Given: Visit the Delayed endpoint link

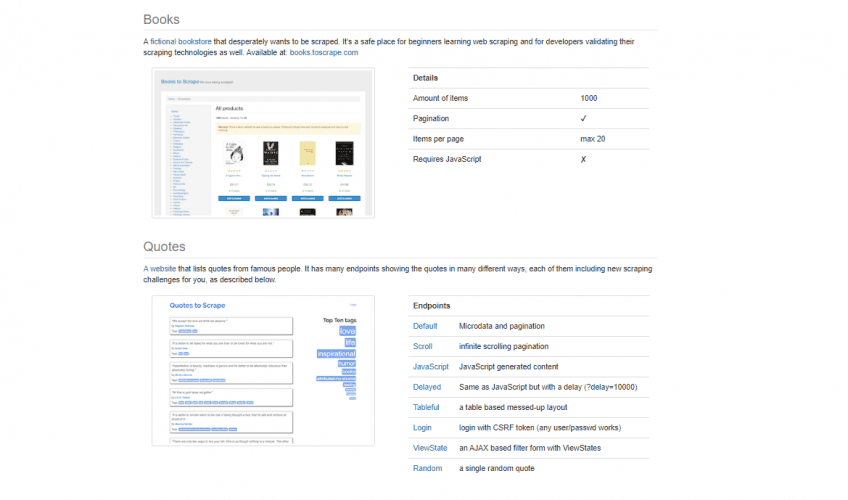Looking at the screenshot, I should click(428, 387).
